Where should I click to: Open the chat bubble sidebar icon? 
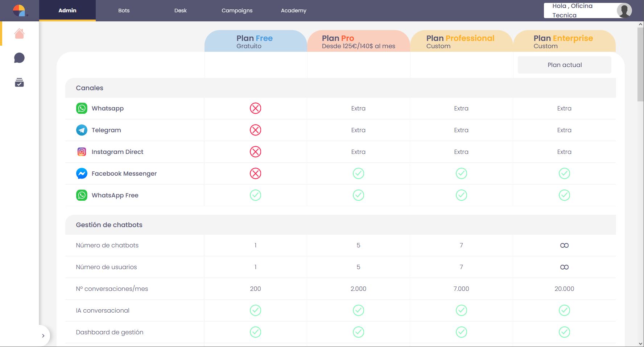pos(19,58)
